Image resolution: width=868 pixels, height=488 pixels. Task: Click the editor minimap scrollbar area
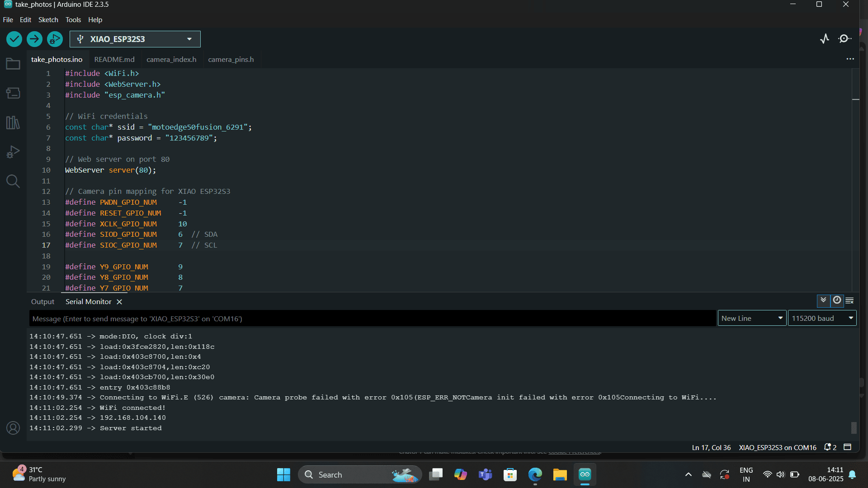coord(855,180)
